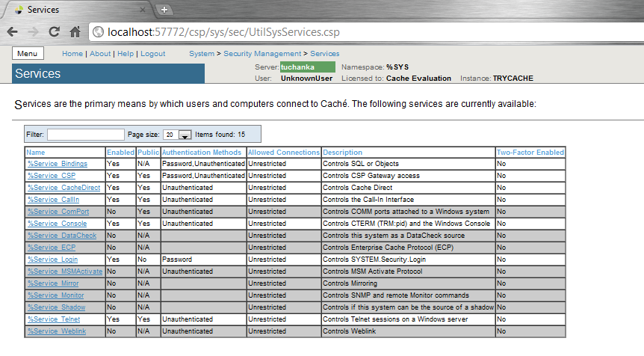This screenshot has height=356, width=644.
Task: Navigate to Security Management breadcrumb
Action: (x=261, y=54)
